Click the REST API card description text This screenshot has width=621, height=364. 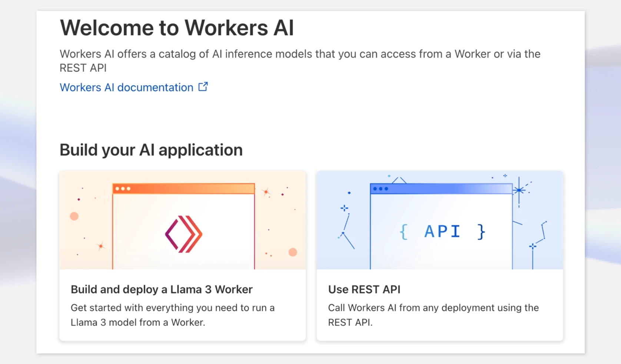(x=433, y=315)
